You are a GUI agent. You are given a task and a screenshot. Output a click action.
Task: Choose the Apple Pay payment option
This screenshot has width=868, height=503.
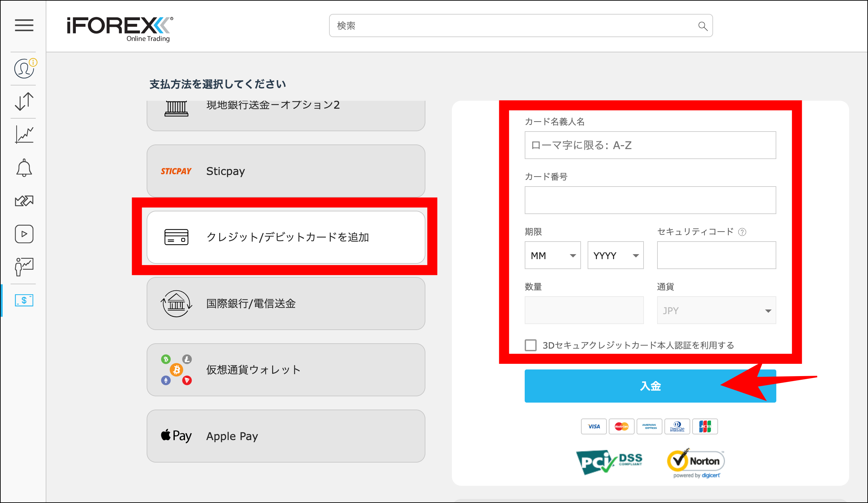tap(286, 436)
